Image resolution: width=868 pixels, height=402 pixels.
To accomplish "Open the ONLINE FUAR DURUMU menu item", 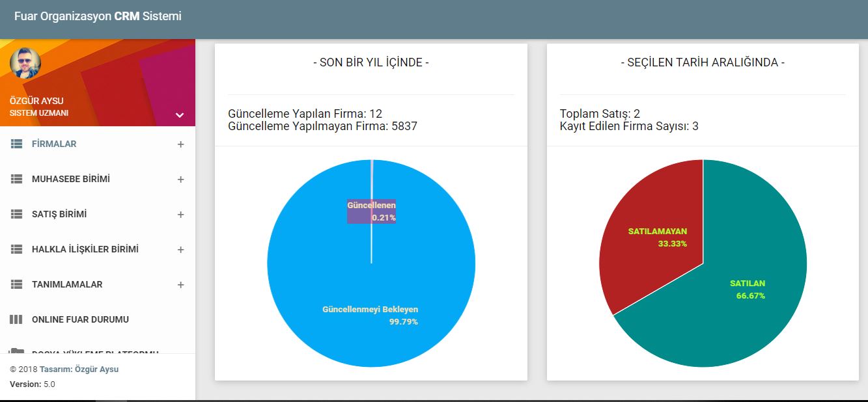I will click(x=80, y=319).
